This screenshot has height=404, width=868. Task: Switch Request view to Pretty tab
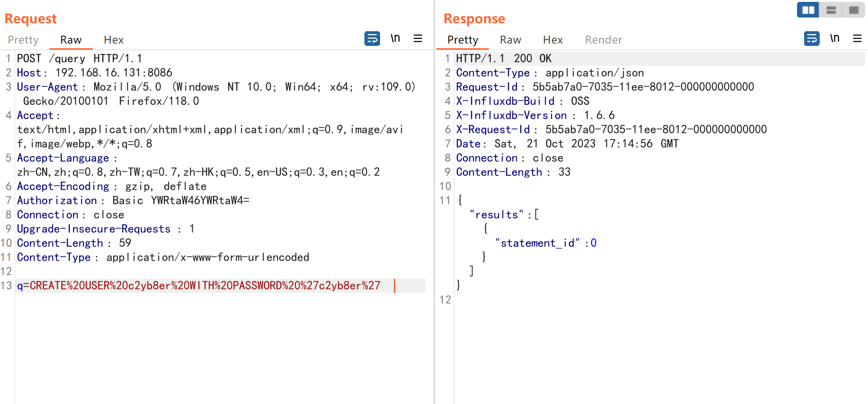pyautogui.click(x=23, y=40)
